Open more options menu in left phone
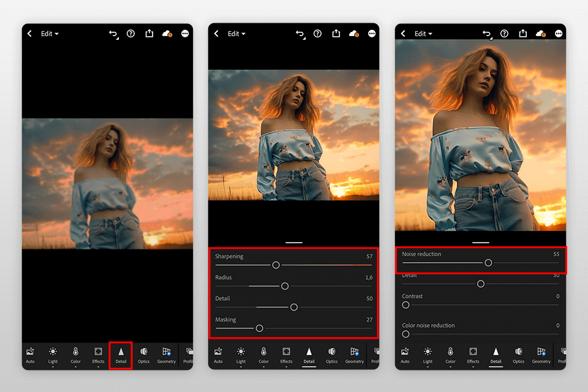The width and height of the screenshot is (588, 392). point(185,34)
